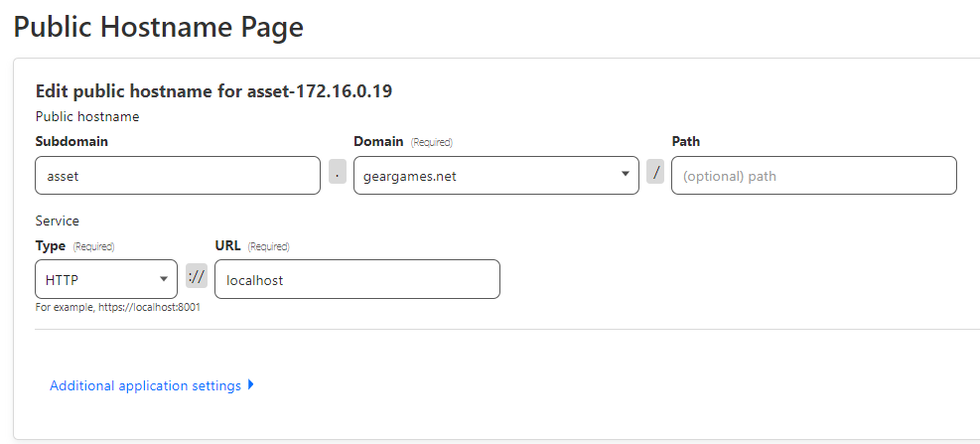
Task: Open the Type dropdown set to HTTP
Action: pyautogui.click(x=99, y=280)
